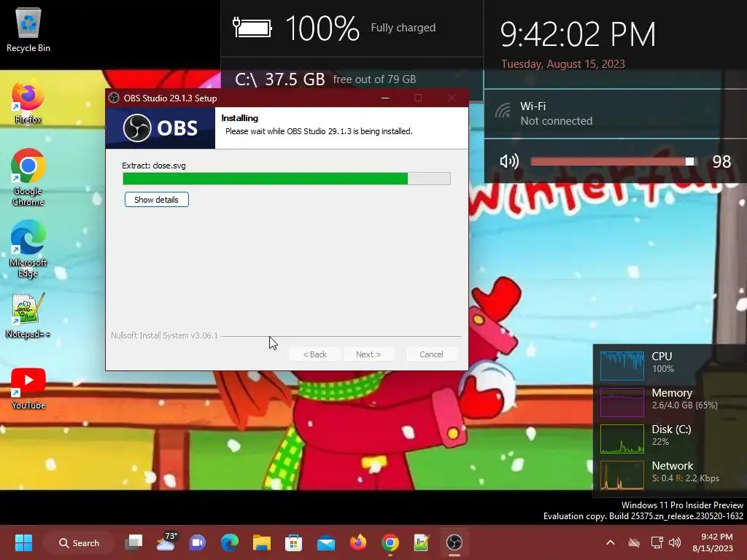Click the taskbar Search box
The height and width of the screenshot is (560, 747).
point(79,542)
